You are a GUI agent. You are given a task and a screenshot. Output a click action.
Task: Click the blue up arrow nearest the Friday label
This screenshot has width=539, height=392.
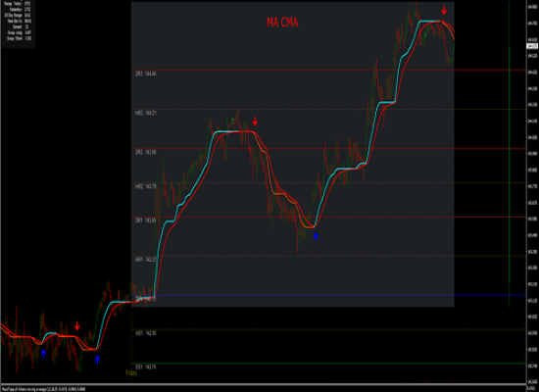(97, 360)
